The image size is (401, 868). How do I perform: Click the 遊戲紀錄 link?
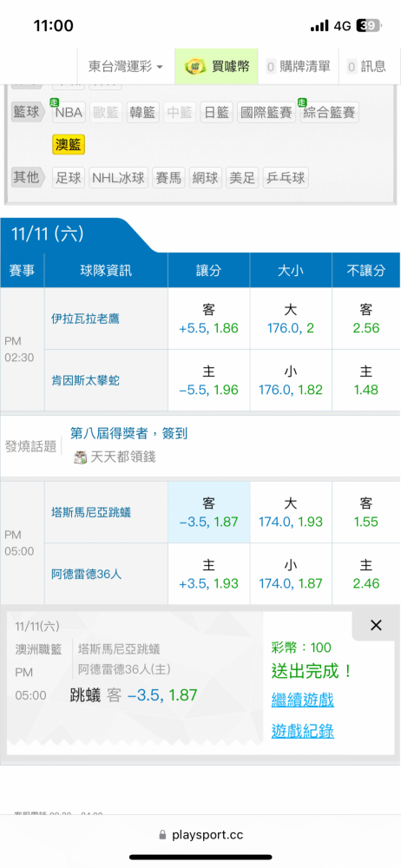point(302,731)
